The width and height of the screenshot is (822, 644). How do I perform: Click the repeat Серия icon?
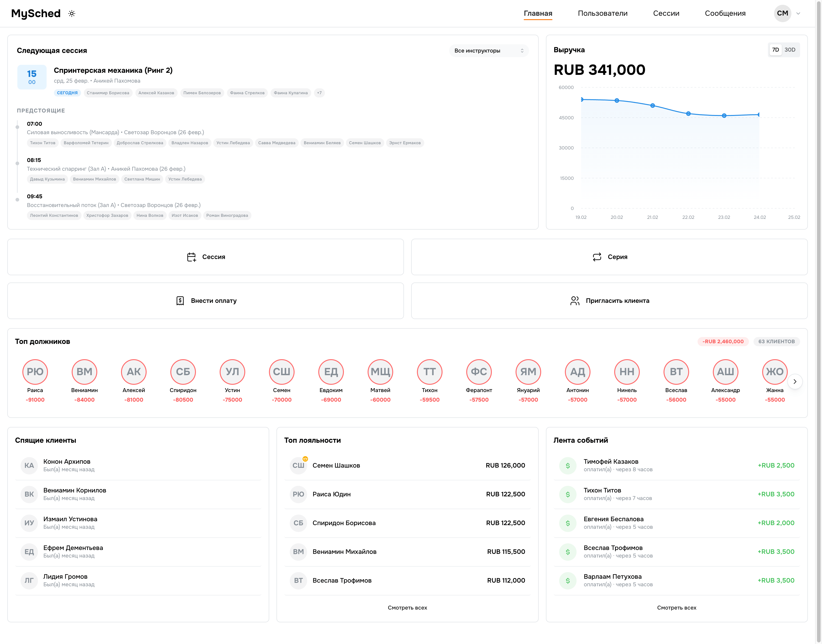(x=597, y=257)
